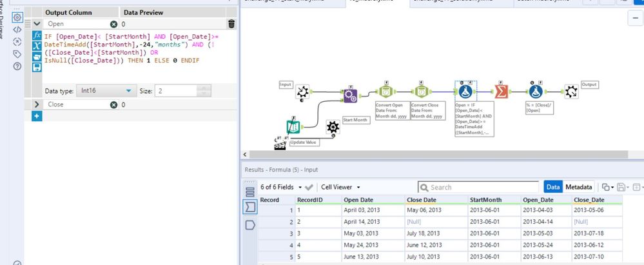Click the Close_Date column header

[596, 200]
